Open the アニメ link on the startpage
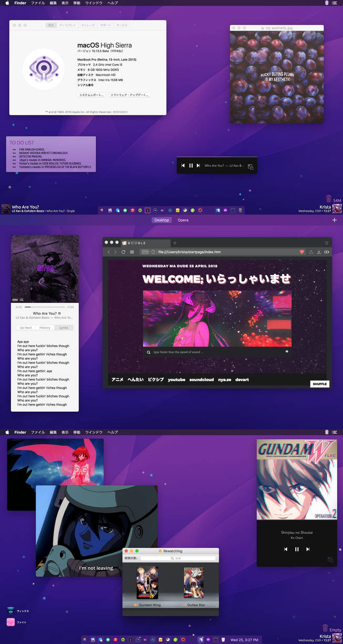 pos(118,380)
